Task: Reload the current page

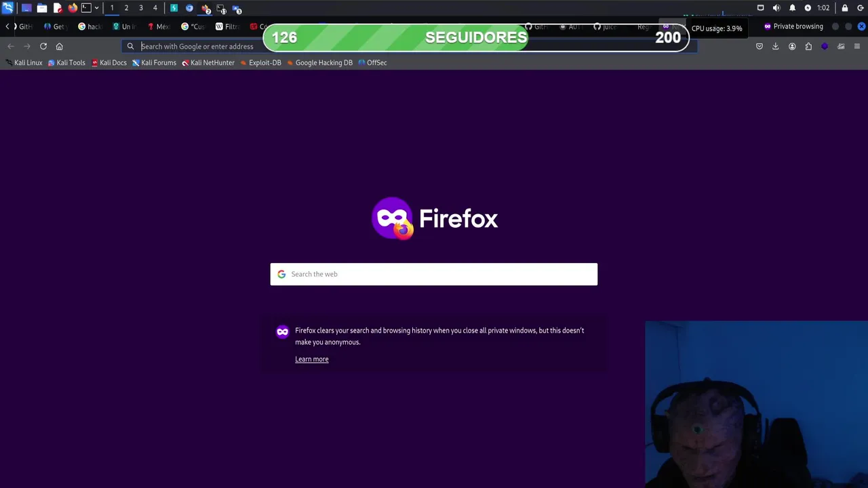Action: [x=43, y=46]
